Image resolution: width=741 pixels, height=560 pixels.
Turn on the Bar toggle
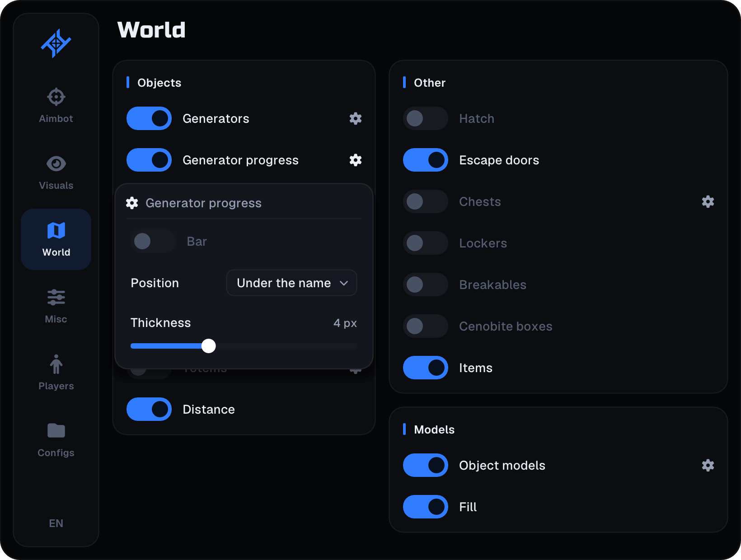pyautogui.click(x=153, y=241)
